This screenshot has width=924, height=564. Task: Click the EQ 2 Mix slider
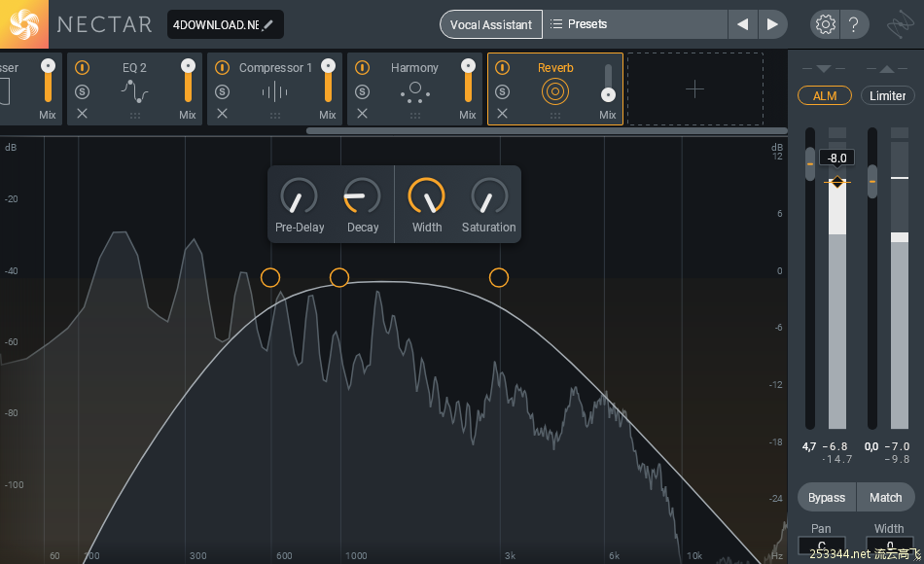click(188, 82)
